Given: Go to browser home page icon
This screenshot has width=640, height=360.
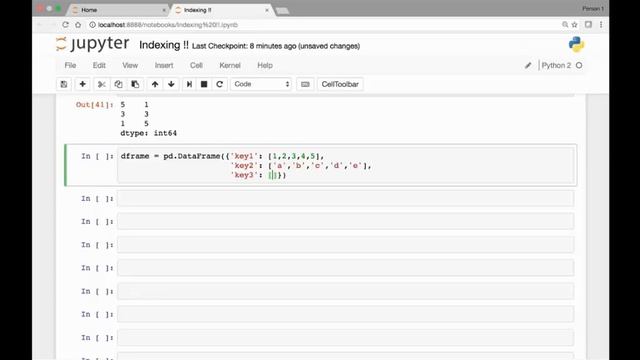Looking at the screenshot, I should (78, 24).
